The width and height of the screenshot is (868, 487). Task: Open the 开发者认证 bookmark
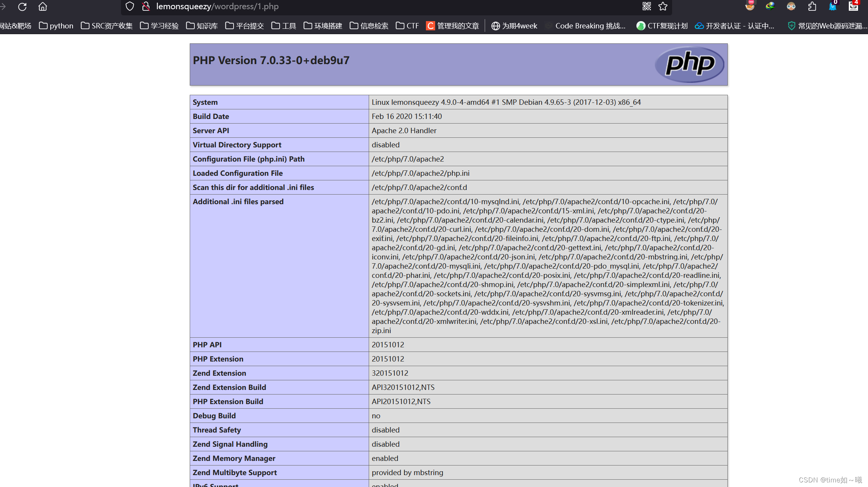[x=735, y=26]
